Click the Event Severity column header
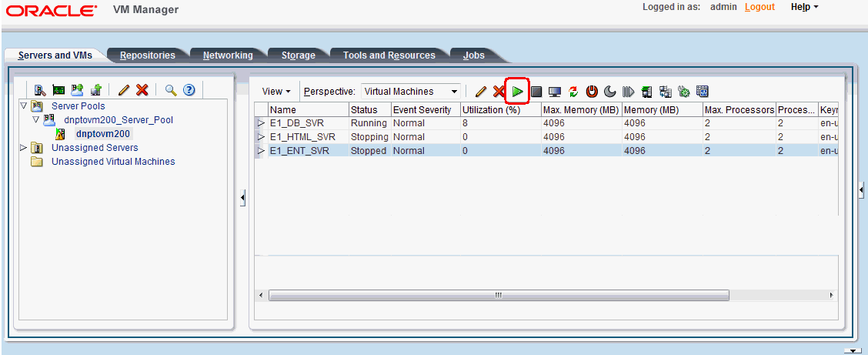This screenshot has width=868, height=355. coord(426,109)
